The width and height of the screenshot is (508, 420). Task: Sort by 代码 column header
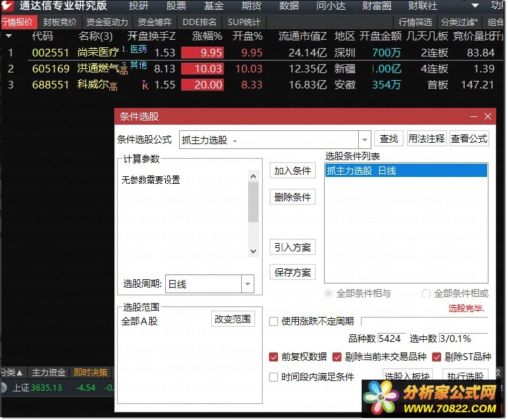(x=42, y=36)
